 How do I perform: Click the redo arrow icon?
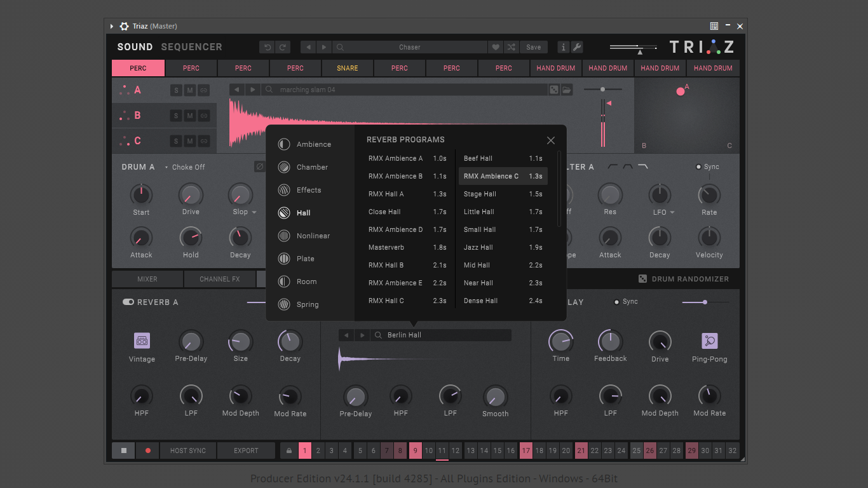click(283, 47)
